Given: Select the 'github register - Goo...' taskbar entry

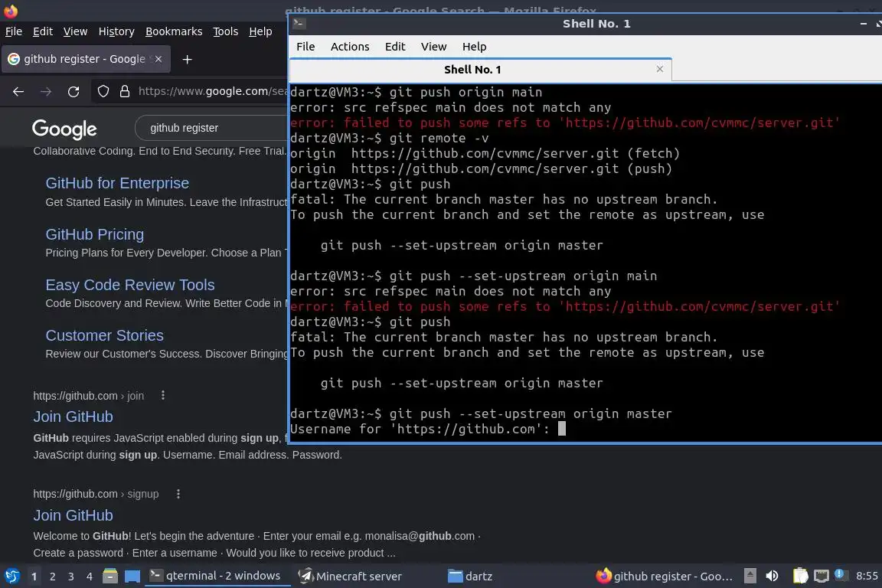Looking at the screenshot, I should [665, 577].
